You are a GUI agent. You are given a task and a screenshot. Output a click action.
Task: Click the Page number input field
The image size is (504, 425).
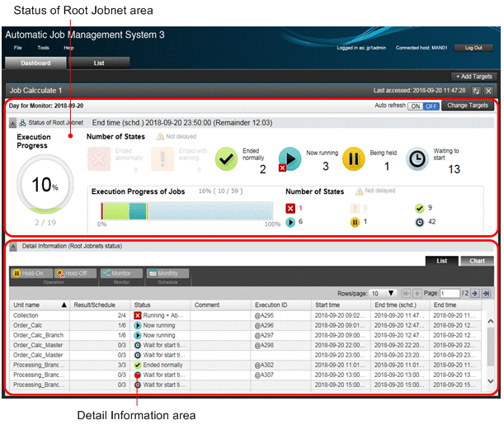pos(450,293)
